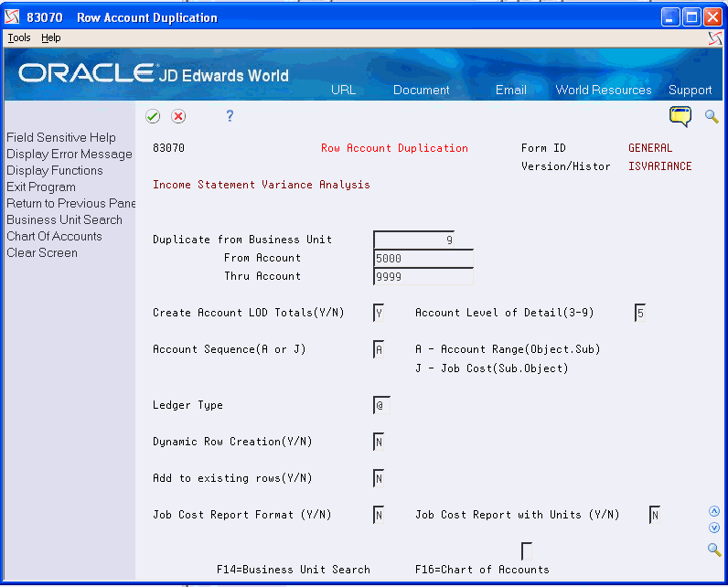Close the Row Account Duplication window

713,17
